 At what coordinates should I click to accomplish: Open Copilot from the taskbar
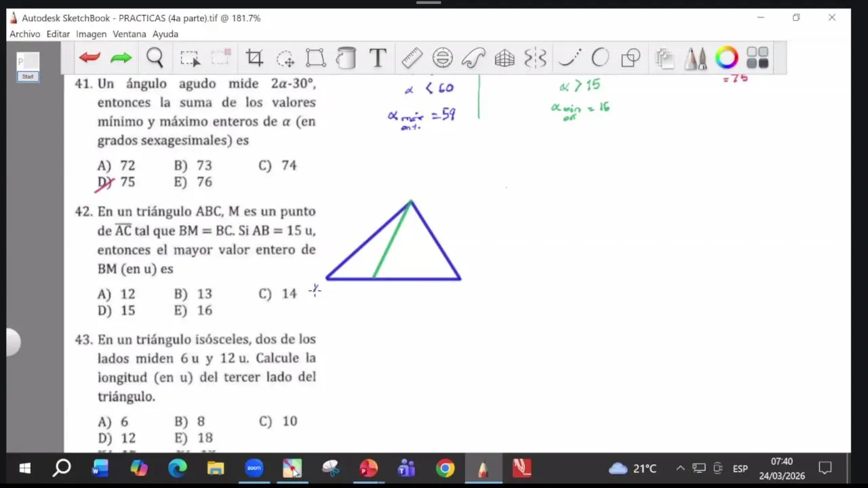(x=139, y=468)
